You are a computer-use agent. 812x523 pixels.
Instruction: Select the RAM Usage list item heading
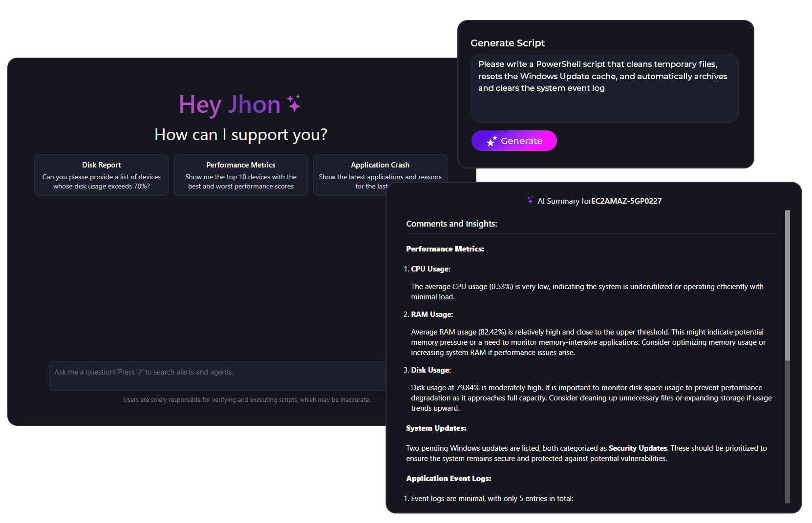pyautogui.click(x=432, y=314)
